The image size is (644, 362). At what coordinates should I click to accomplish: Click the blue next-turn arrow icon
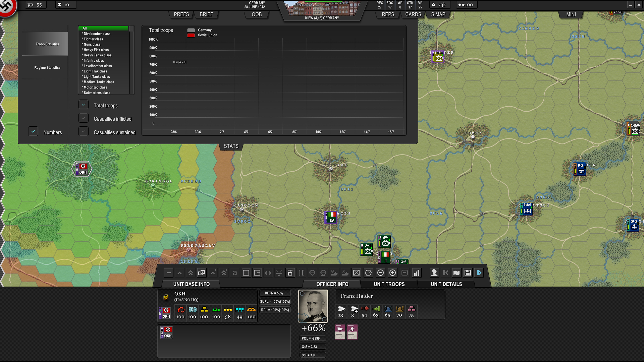(x=479, y=273)
